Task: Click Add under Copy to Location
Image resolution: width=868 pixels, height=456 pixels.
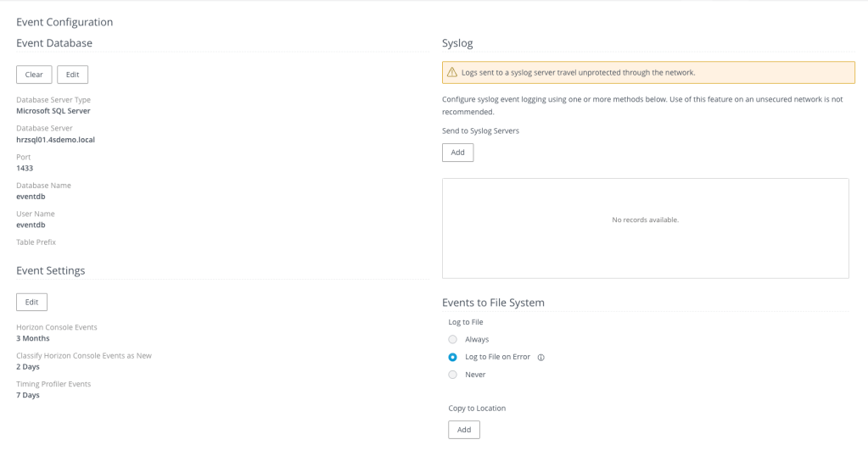Action: point(463,430)
